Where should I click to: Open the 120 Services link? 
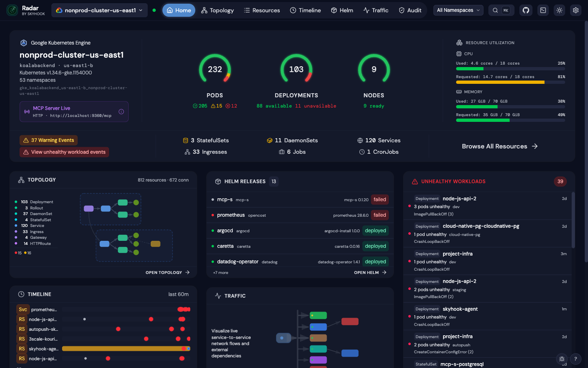(x=379, y=141)
